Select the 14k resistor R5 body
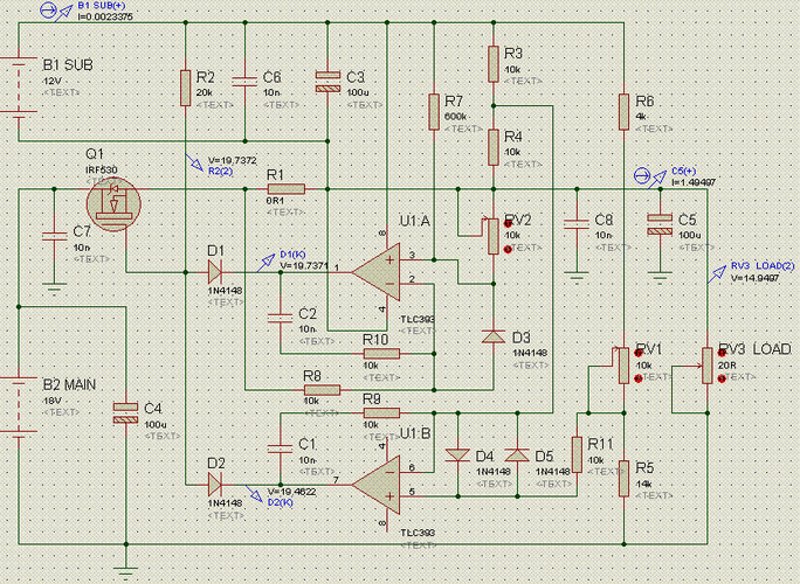800x584 pixels. coord(624,478)
